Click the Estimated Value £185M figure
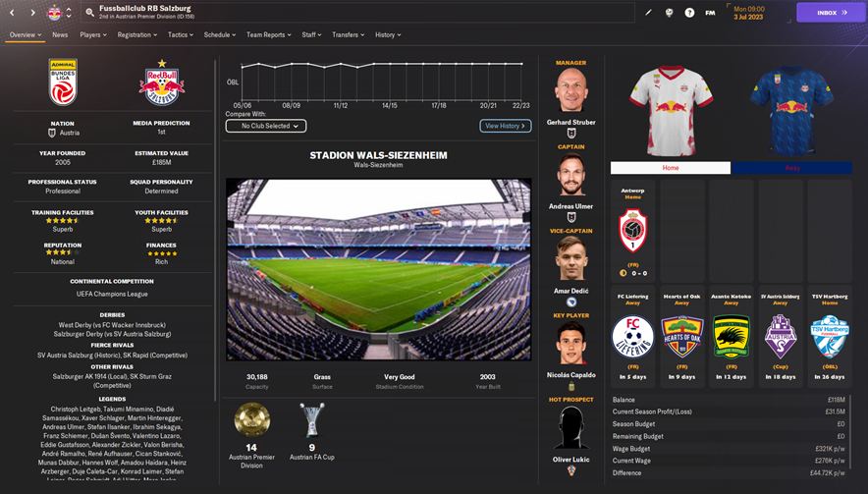Image resolution: width=868 pixels, height=494 pixels. pyautogui.click(x=162, y=162)
